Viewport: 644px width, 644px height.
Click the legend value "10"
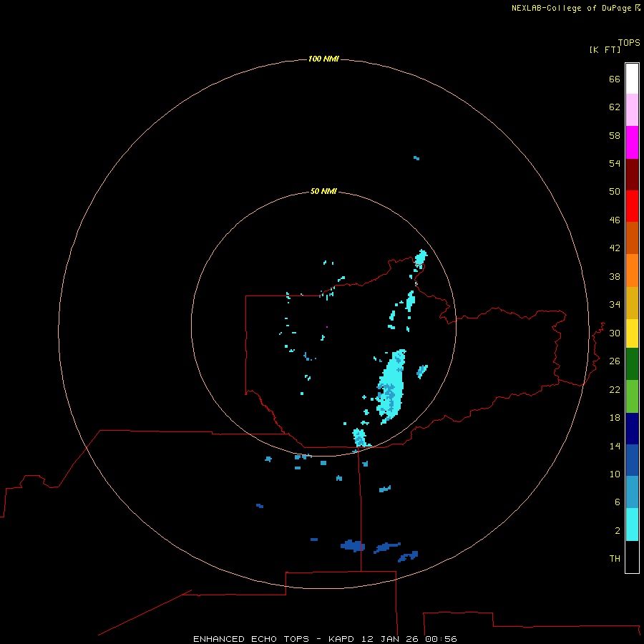click(615, 474)
